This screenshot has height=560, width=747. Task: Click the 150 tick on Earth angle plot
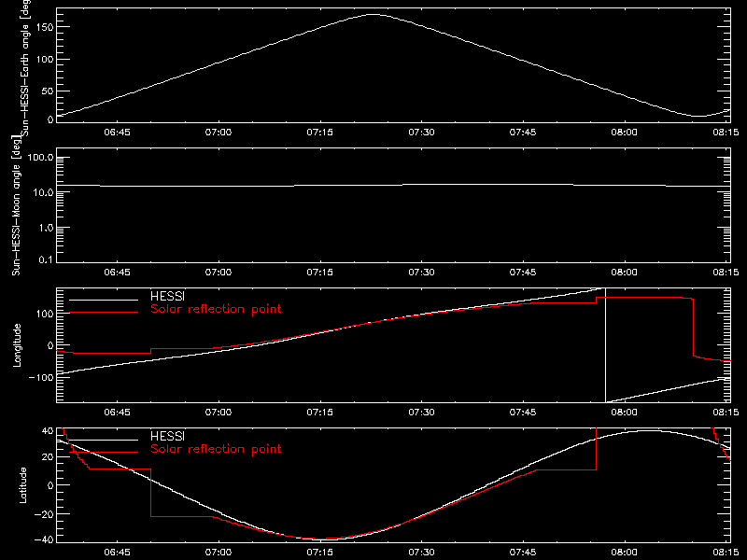(45, 27)
